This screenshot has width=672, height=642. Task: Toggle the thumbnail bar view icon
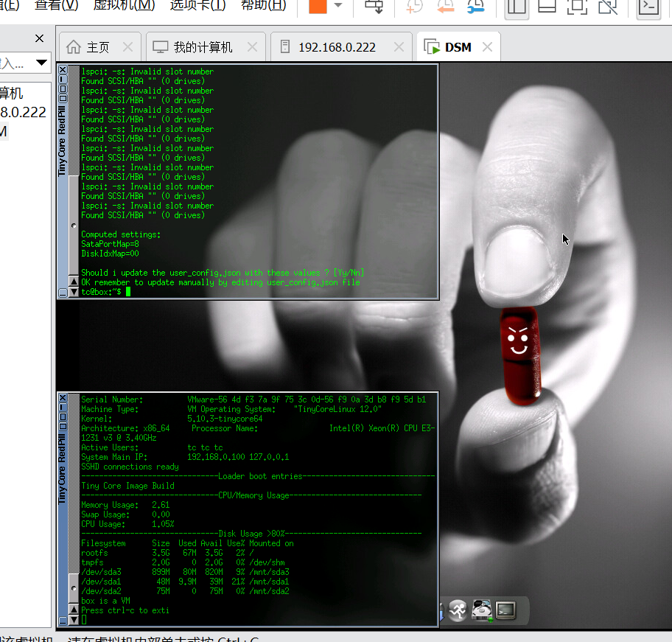click(x=547, y=7)
